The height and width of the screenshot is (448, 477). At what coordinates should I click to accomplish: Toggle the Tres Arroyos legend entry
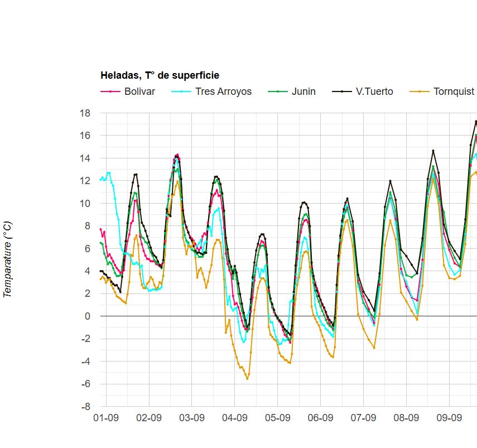click(x=211, y=91)
